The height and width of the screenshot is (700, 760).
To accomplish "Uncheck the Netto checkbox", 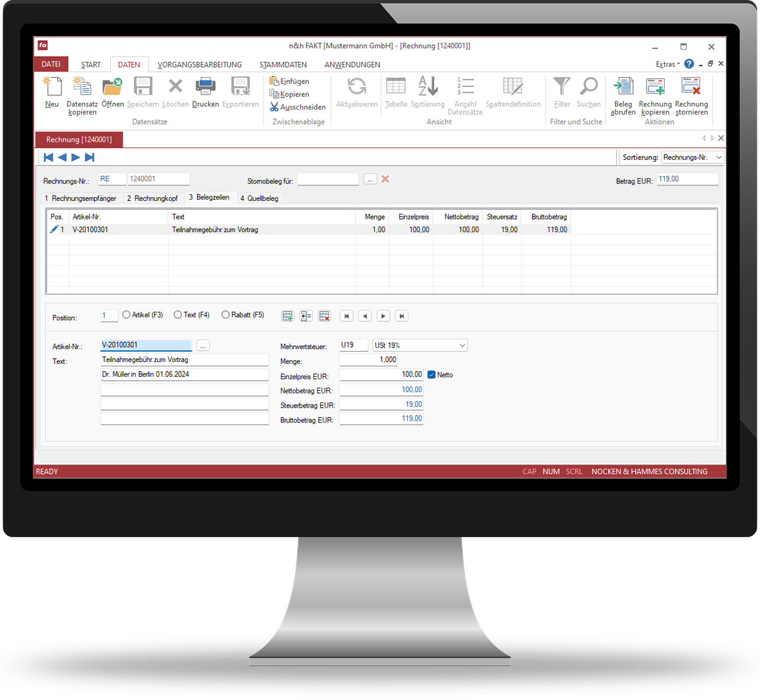I will tap(432, 375).
